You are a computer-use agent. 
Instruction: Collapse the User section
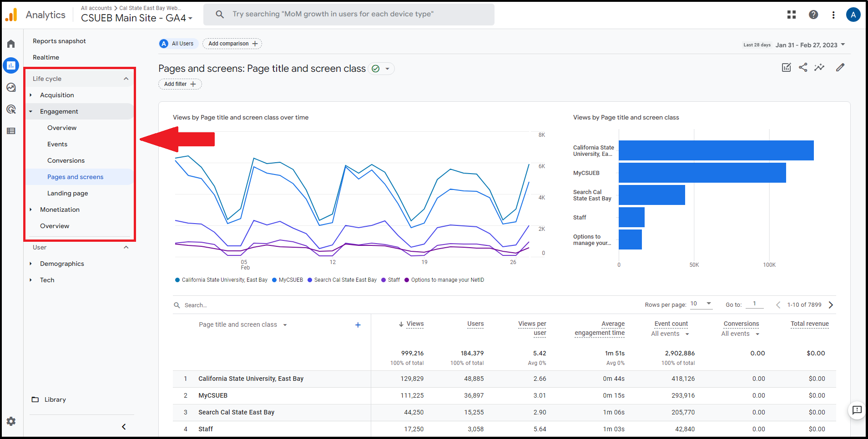(126, 247)
